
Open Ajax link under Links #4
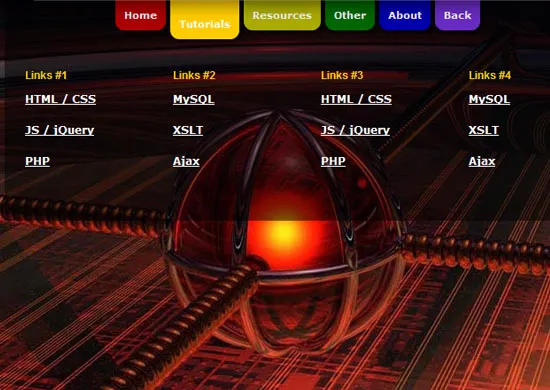click(482, 161)
